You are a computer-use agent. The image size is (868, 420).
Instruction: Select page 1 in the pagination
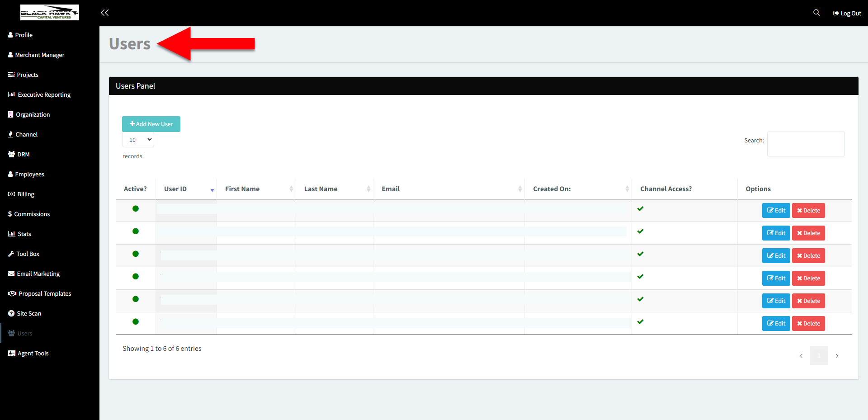(x=819, y=356)
